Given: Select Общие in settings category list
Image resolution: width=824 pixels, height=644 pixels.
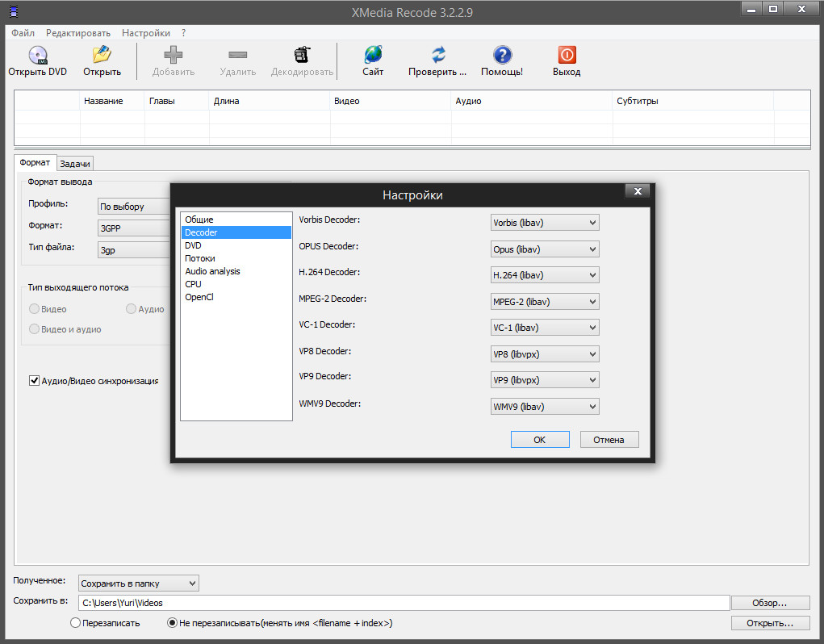Looking at the screenshot, I should [236, 220].
